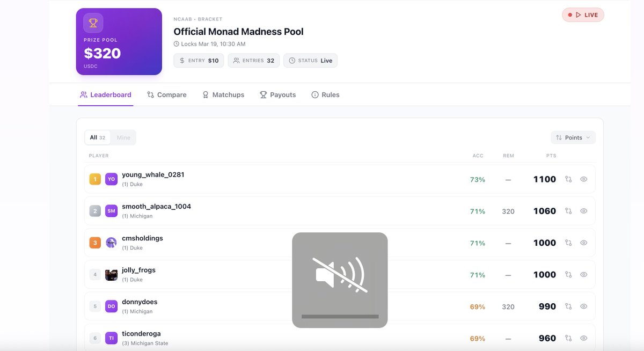Click the Entry $10 chip

point(199,61)
